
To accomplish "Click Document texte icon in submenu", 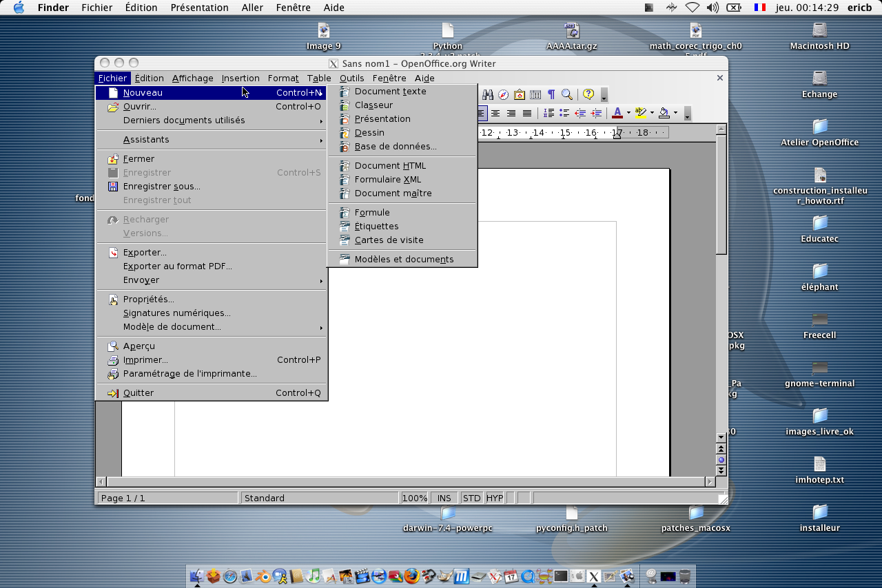I will [x=345, y=91].
